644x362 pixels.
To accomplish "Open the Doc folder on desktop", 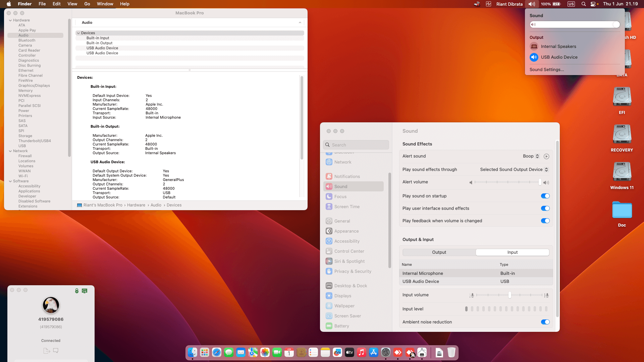I will 622,210.
